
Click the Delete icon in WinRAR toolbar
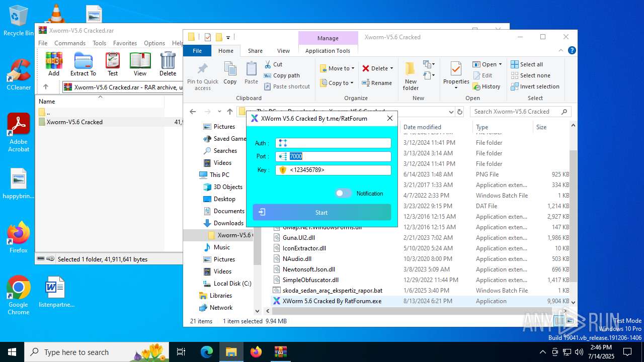(168, 64)
